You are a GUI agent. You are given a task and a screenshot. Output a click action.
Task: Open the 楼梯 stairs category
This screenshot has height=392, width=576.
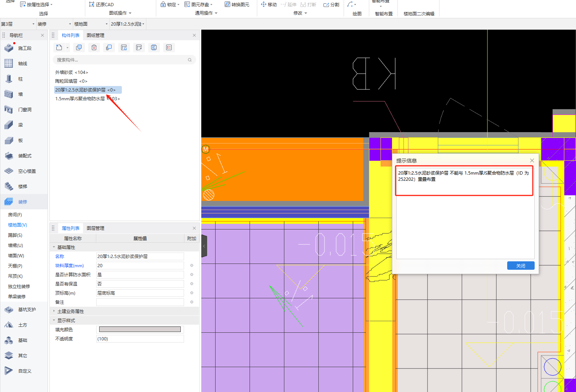[22, 186]
